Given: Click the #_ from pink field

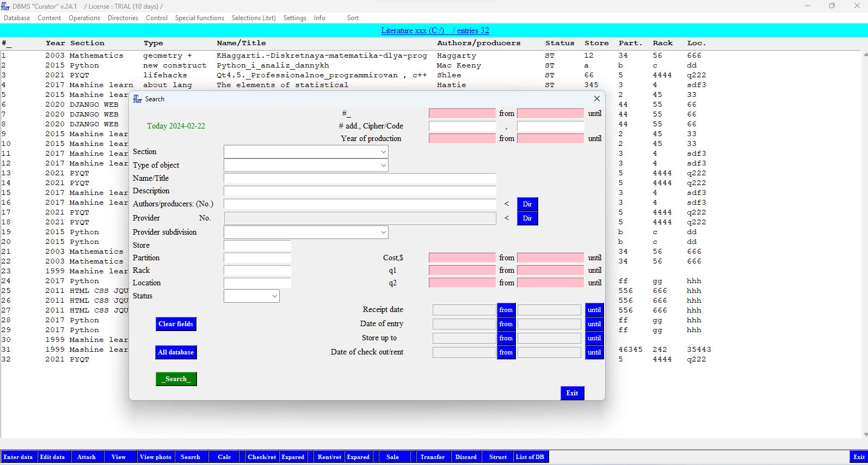Looking at the screenshot, I should coord(462,113).
